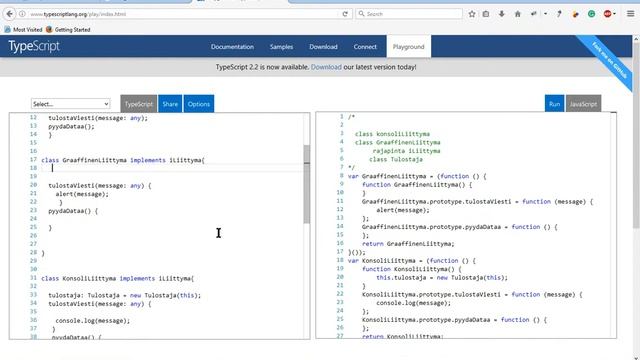The height and width of the screenshot is (360, 640).
Task: Click the tulostaja: Tulostaja line 33
Action: click(124, 295)
